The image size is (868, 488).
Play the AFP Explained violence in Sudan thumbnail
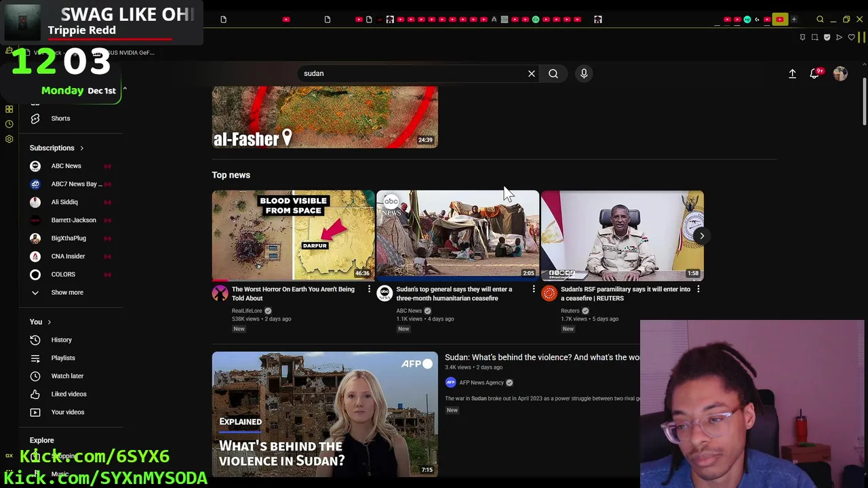pyautogui.click(x=325, y=414)
